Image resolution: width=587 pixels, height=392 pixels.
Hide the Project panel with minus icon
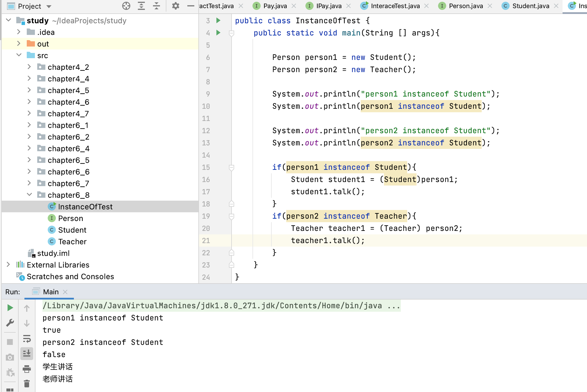[191, 6]
